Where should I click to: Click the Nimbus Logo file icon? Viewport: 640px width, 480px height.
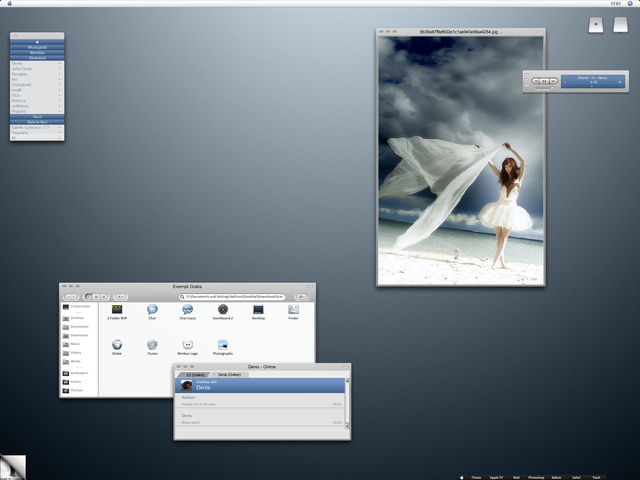pos(187,344)
